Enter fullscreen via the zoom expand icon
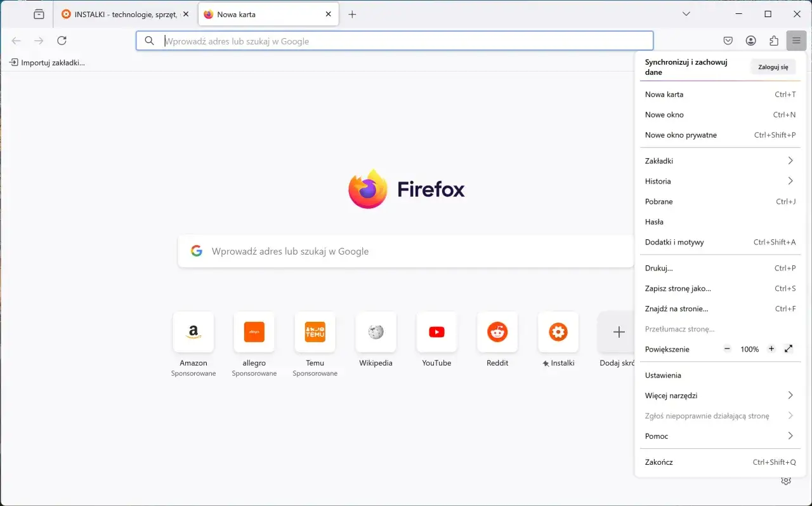This screenshot has width=812, height=506. (x=789, y=349)
